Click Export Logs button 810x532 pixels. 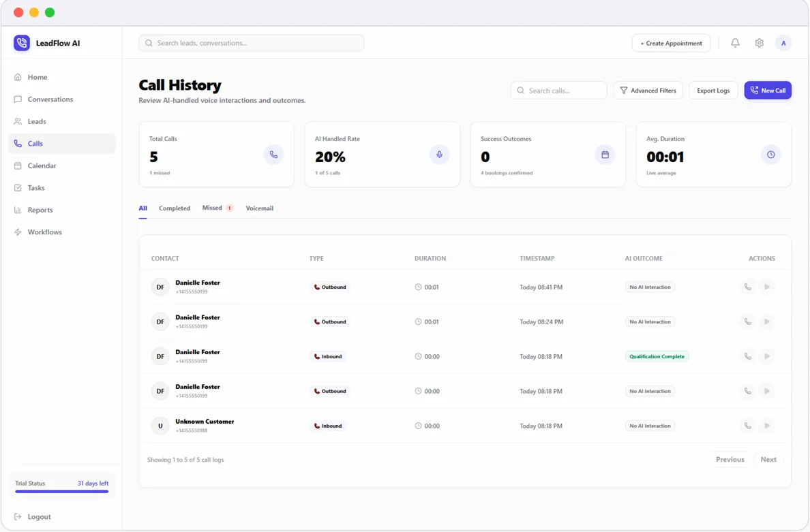713,91
